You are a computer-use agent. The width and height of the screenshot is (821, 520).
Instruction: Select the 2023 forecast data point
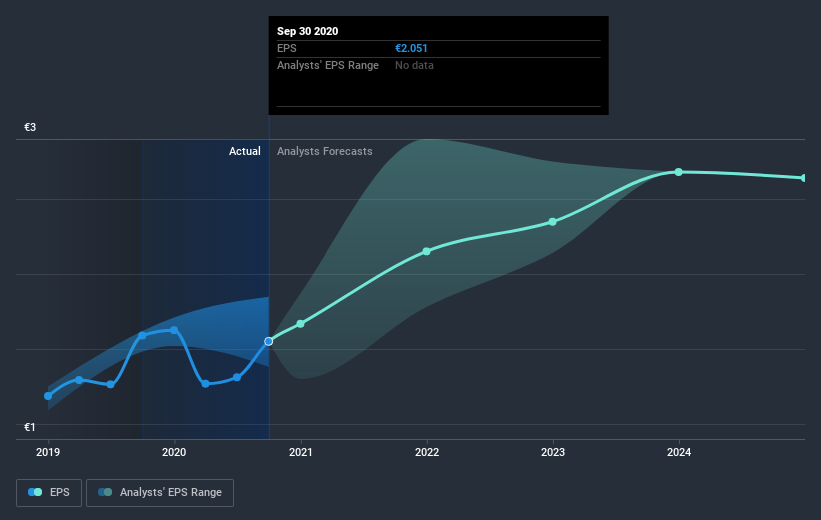[x=552, y=222]
